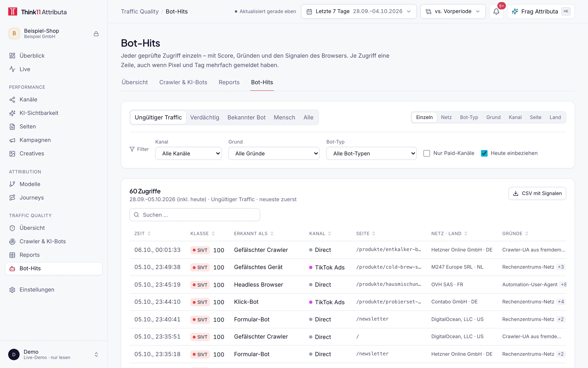Open the 05.10., 23:45:19 Headless Browser row
Image resolution: width=588 pixels, height=368 pixels.
pos(348,285)
